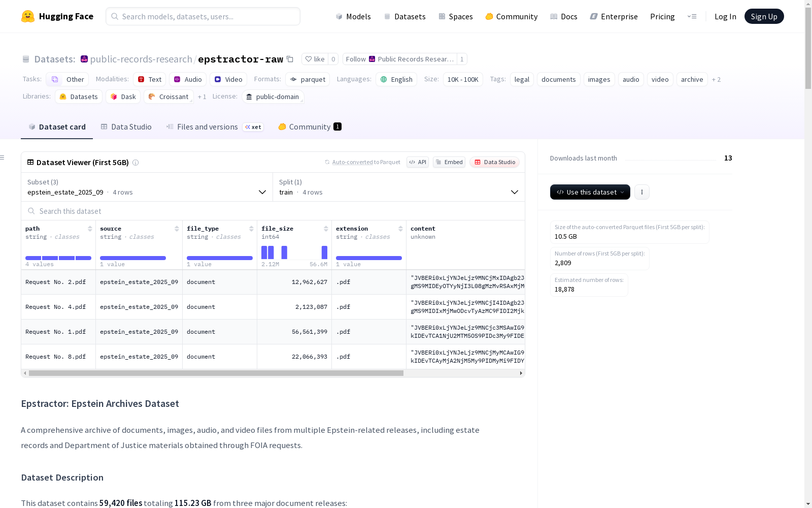Toggle the left sidebar table of contents icon

pyautogui.click(x=3, y=157)
